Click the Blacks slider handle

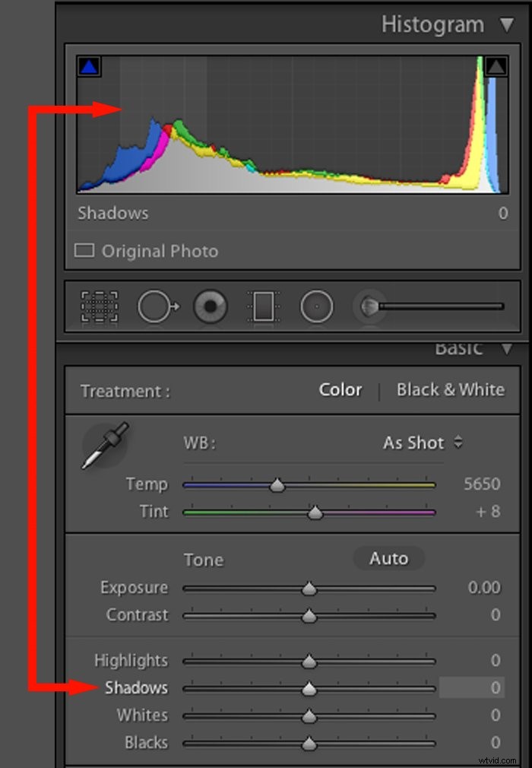pos(309,744)
